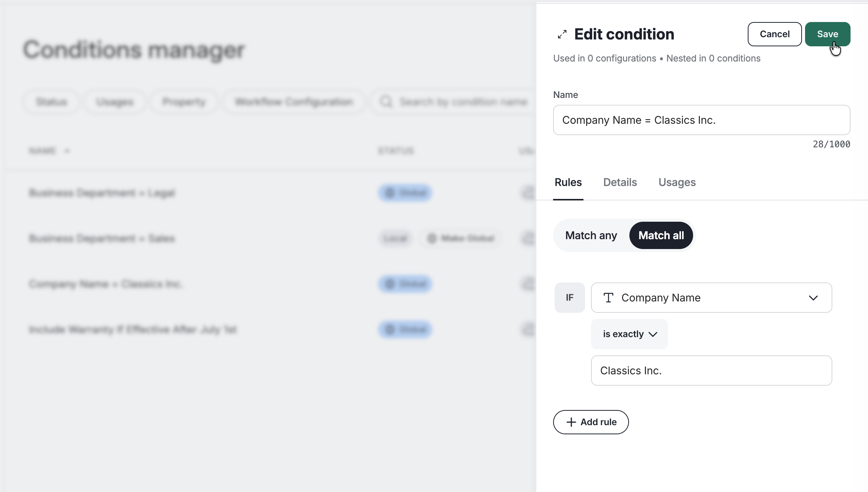Click the sort arrow next to the Name column
The height and width of the screenshot is (492, 868).
(x=67, y=151)
